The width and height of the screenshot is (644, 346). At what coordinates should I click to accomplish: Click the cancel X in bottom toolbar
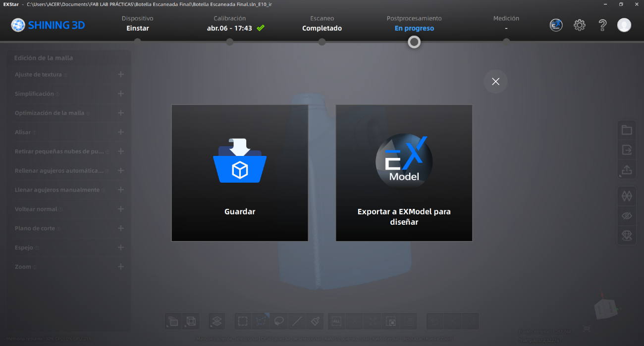point(453,321)
